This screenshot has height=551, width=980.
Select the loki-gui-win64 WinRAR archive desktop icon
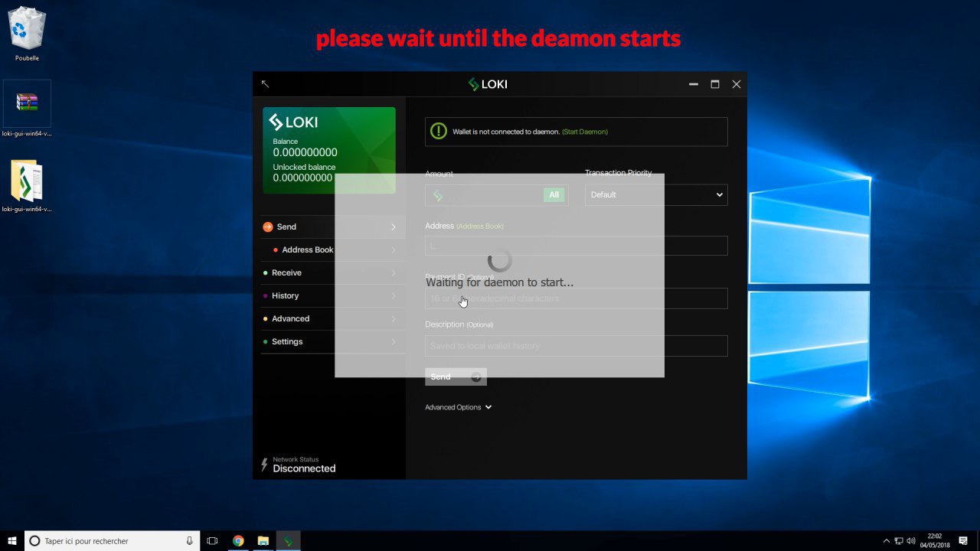pos(27,109)
